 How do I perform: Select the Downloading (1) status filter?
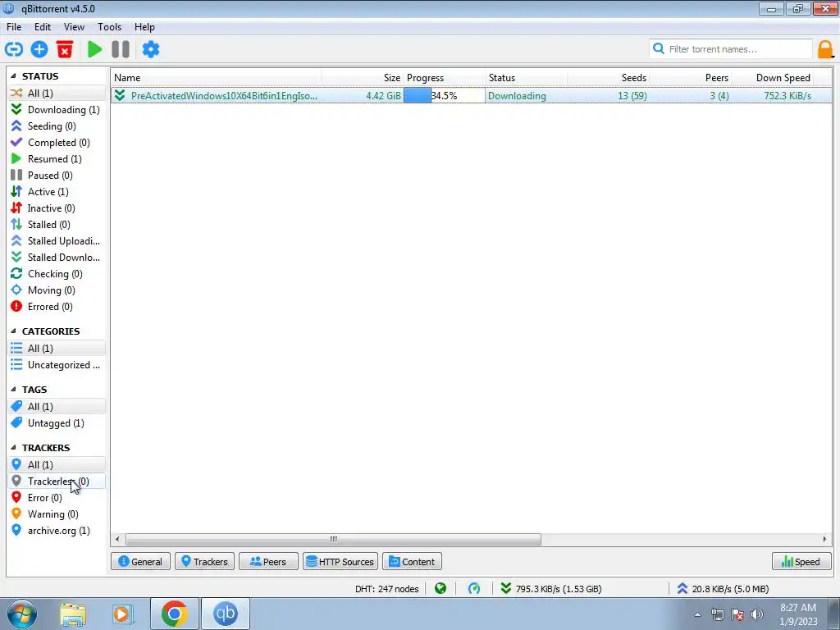[x=57, y=109]
